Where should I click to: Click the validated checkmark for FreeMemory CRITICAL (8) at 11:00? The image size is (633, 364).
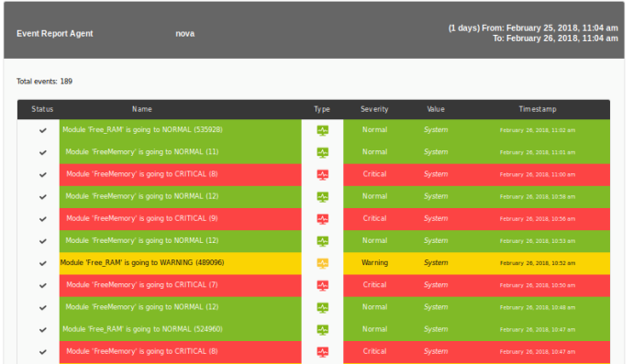(43, 175)
